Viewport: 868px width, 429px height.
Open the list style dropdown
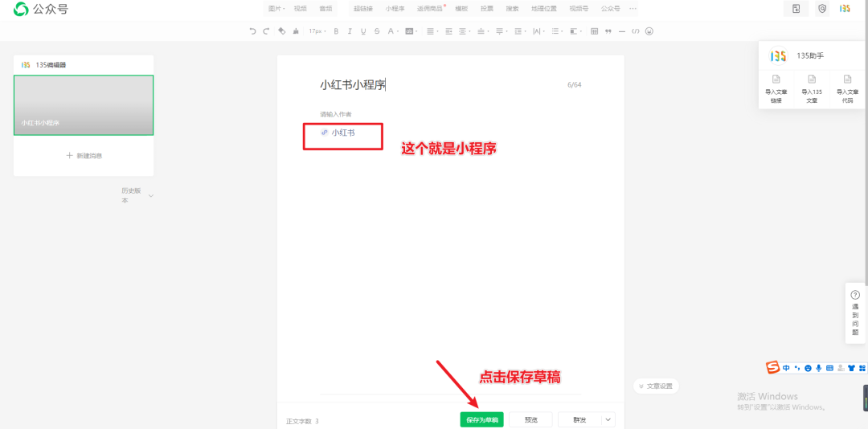(x=557, y=31)
